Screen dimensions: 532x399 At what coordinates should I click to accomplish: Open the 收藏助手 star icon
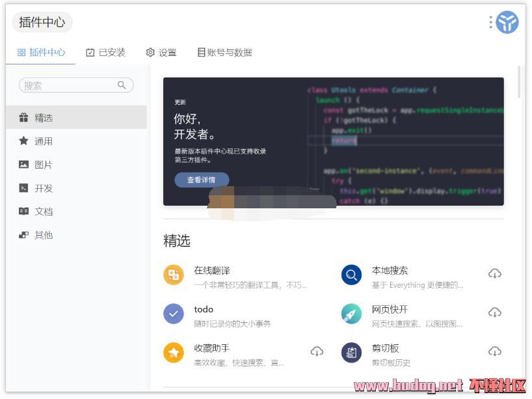pos(174,353)
